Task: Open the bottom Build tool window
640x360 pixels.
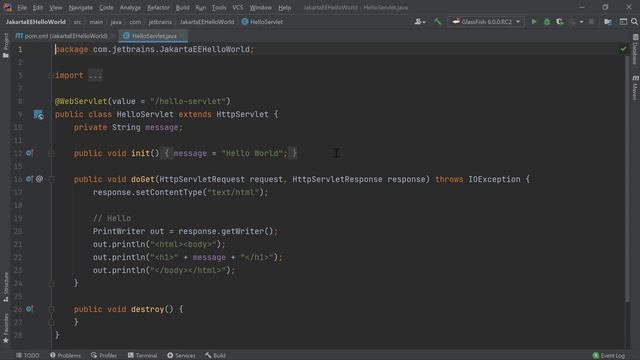Action: [216, 356]
